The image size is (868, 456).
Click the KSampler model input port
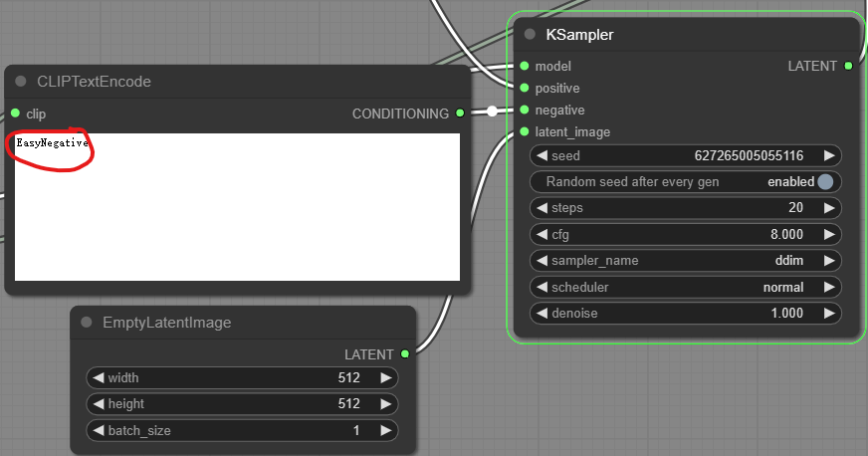coord(525,66)
